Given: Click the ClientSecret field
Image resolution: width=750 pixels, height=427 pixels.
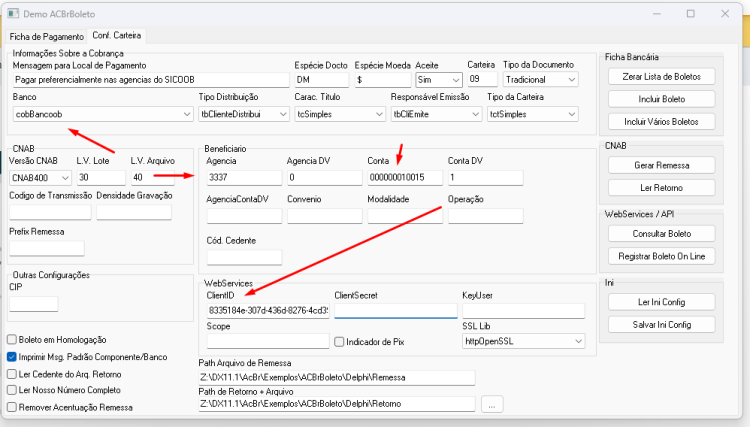Looking at the screenshot, I should (x=396, y=311).
